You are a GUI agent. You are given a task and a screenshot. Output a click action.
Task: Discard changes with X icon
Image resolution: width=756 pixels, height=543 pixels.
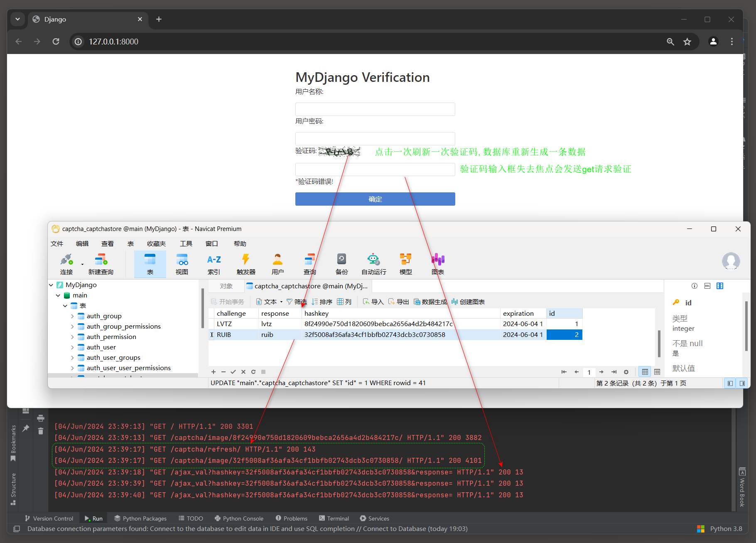[243, 372]
